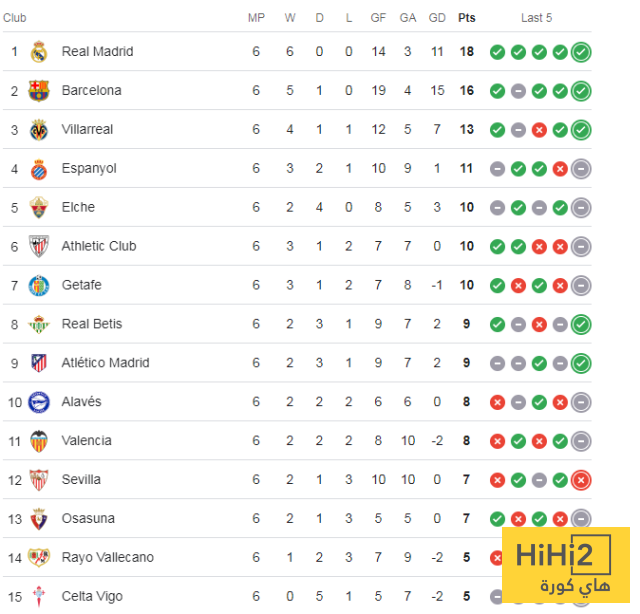Click the Espanyol club crest
The width and height of the screenshot is (640, 614).
click(39, 169)
